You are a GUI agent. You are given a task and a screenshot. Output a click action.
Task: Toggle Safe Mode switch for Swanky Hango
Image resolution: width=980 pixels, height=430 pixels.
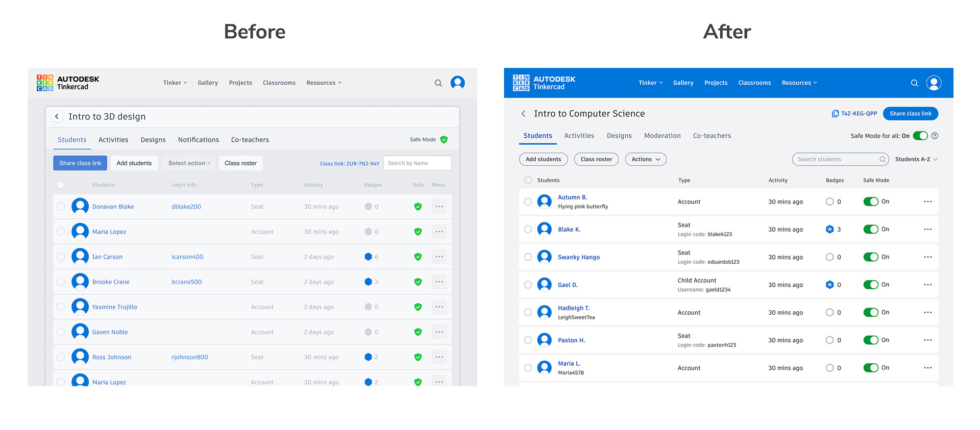871,257
